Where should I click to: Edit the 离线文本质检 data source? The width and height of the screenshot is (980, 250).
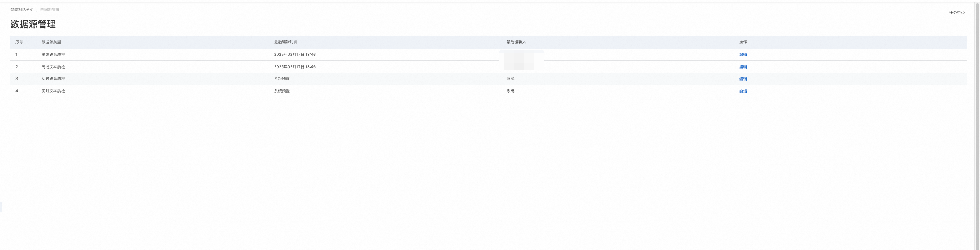743,67
